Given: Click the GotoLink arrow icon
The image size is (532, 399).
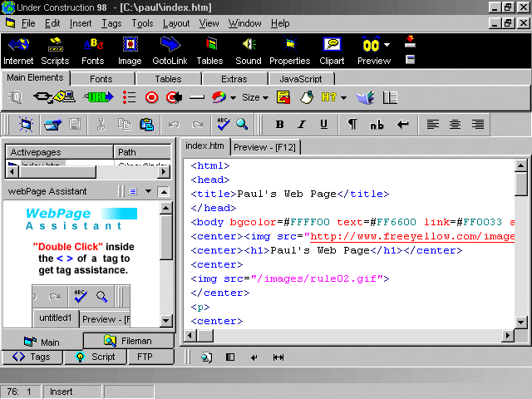Looking at the screenshot, I should (x=170, y=46).
